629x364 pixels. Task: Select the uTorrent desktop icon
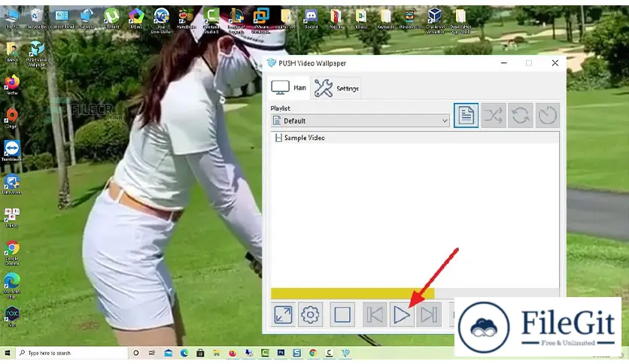(111, 19)
